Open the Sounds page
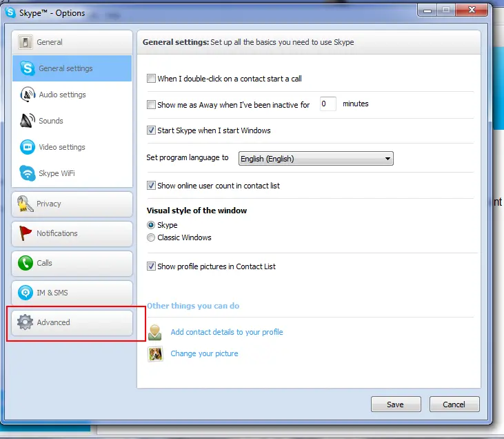 [x=72, y=121]
